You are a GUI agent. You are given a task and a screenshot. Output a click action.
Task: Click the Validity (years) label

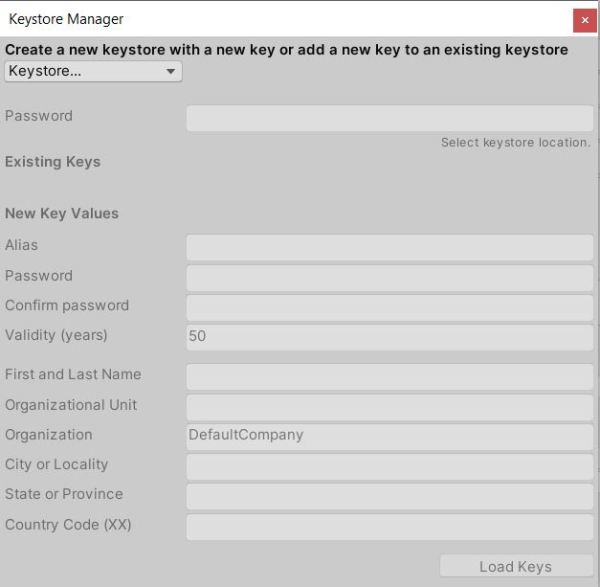pos(56,335)
